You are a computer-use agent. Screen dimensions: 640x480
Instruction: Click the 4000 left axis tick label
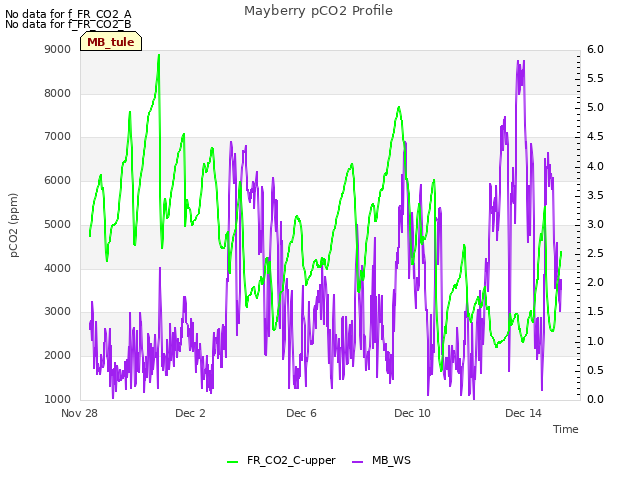pyautogui.click(x=58, y=269)
